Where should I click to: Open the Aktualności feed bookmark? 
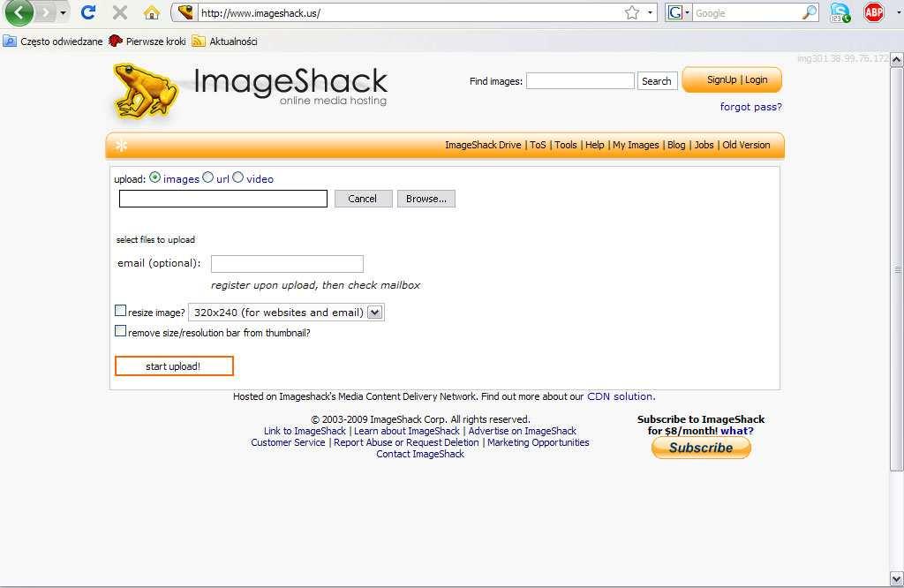(x=225, y=41)
